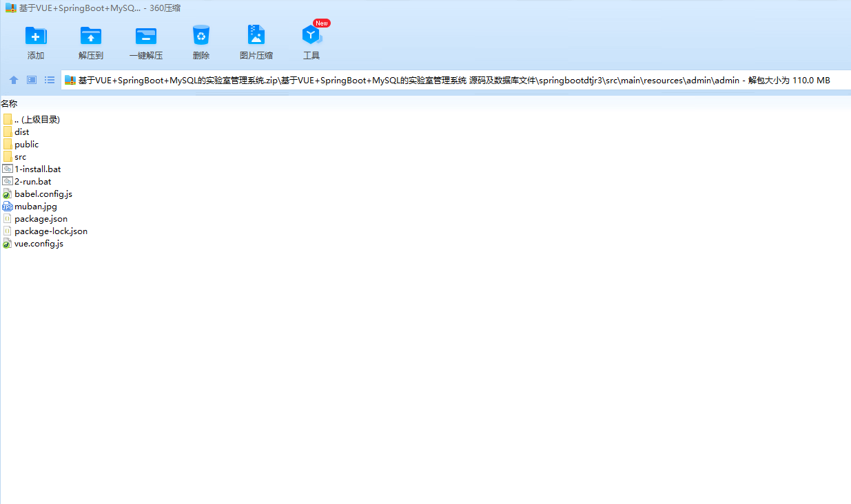Select the 'public' folder name
Viewport: 851px width, 504px height.
27,145
